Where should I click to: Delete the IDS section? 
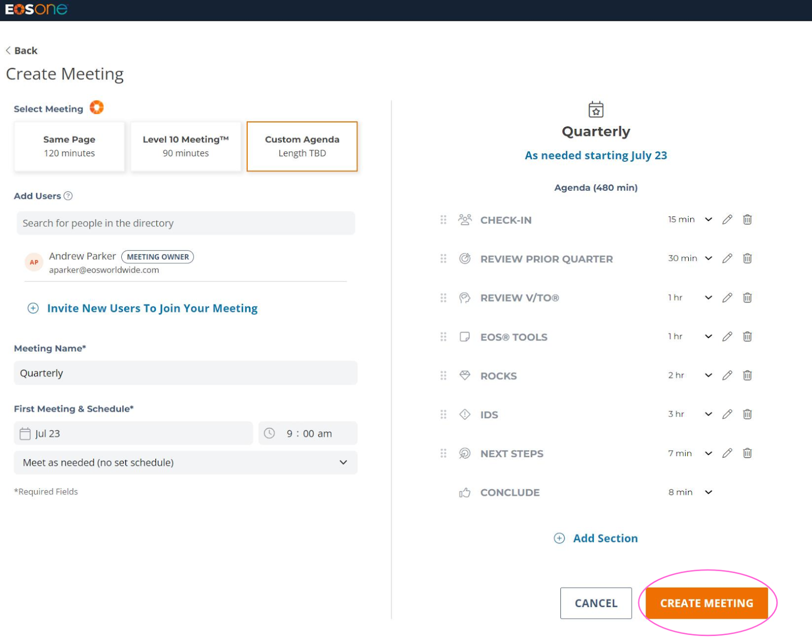click(748, 414)
